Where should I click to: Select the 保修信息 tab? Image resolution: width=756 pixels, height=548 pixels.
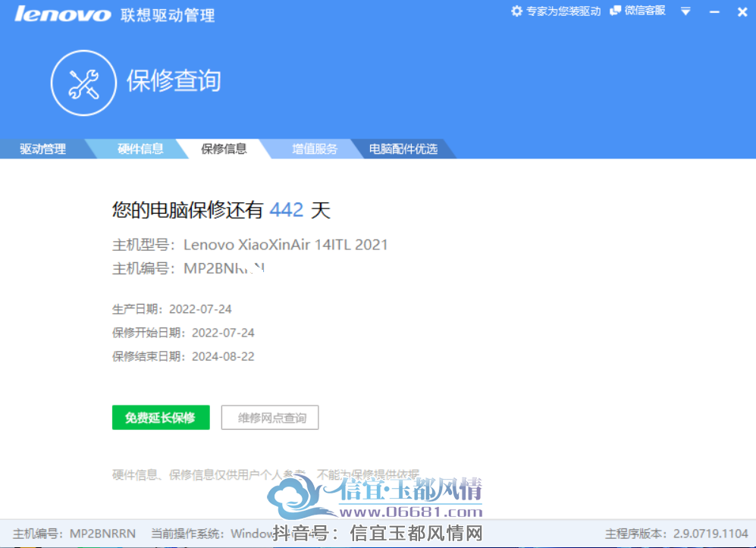pyautogui.click(x=224, y=149)
